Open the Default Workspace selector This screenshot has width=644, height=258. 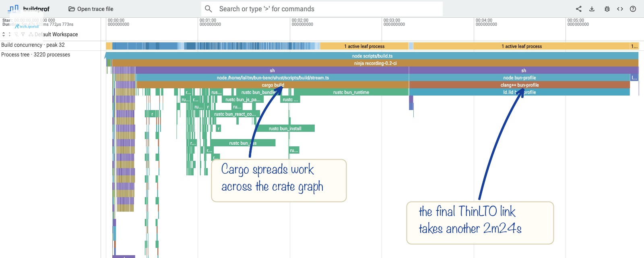click(x=53, y=34)
